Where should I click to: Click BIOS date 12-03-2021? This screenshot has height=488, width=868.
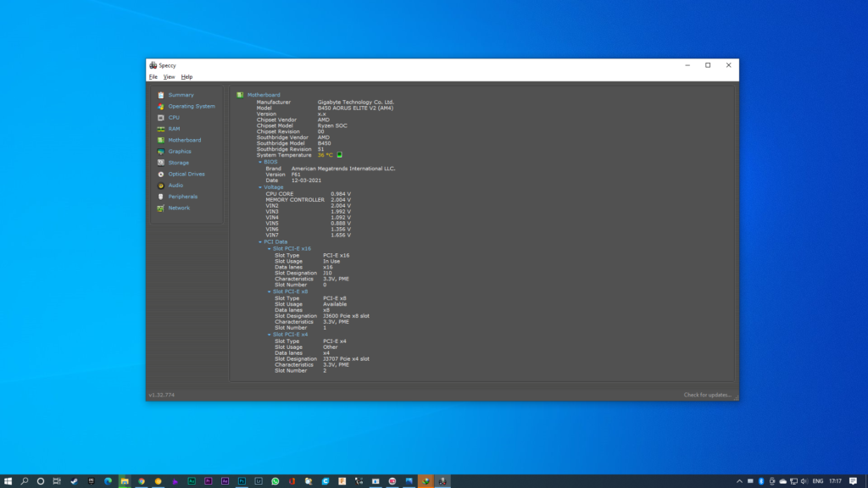tap(306, 180)
